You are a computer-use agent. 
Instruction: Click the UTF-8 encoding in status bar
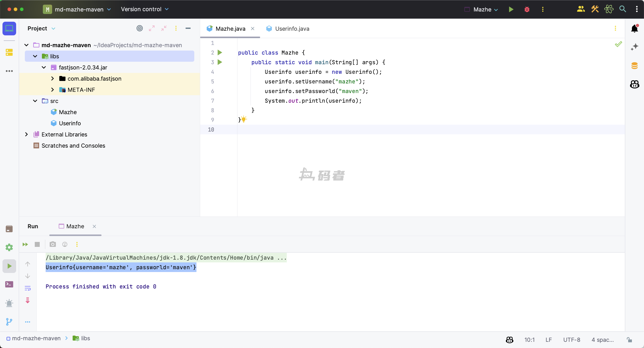click(x=571, y=340)
